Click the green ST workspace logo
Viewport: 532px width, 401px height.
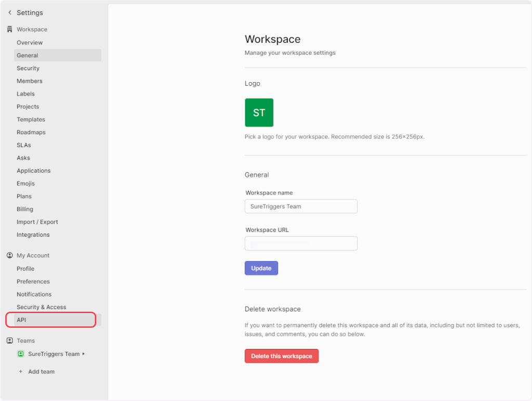pos(259,112)
